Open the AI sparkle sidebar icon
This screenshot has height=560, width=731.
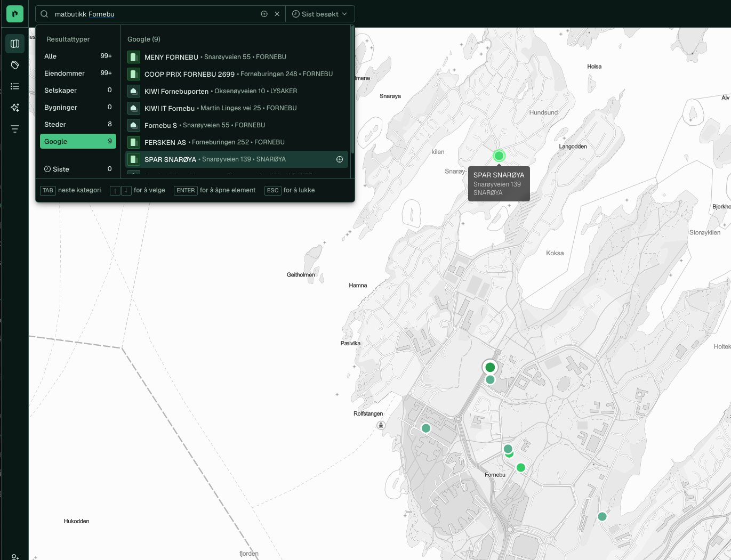pos(15,108)
